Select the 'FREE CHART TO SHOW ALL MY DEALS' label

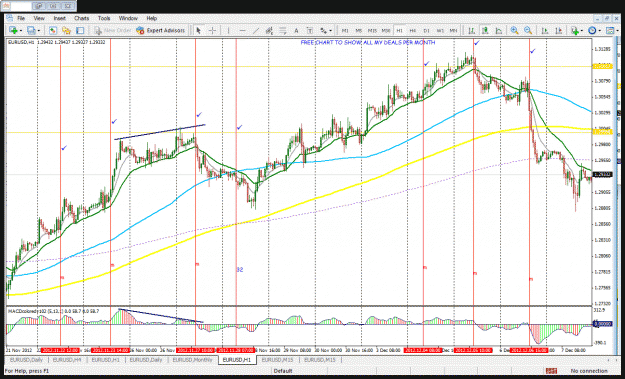tap(368, 43)
